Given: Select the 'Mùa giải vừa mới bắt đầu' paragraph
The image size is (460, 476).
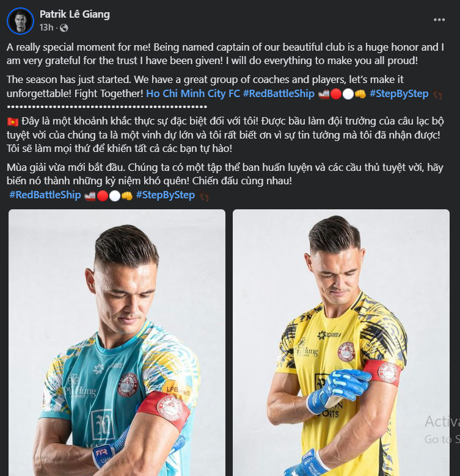Looking at the screenshot, I should [225, 175].
